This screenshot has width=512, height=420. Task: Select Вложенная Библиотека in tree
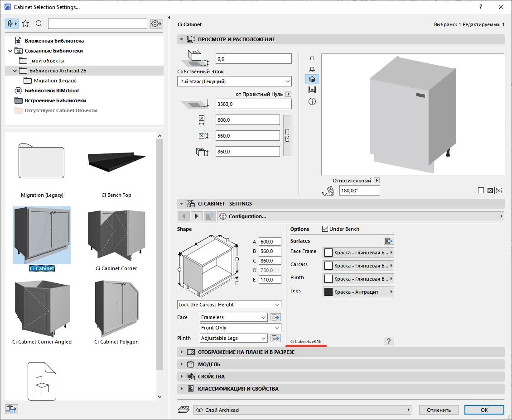(x=54, y=41)
